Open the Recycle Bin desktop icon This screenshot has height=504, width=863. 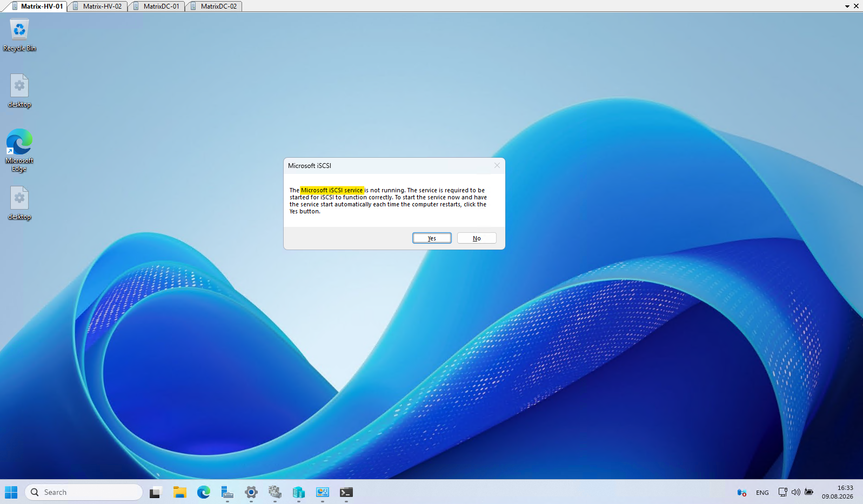pyautogui.click(x=19, y=35)
